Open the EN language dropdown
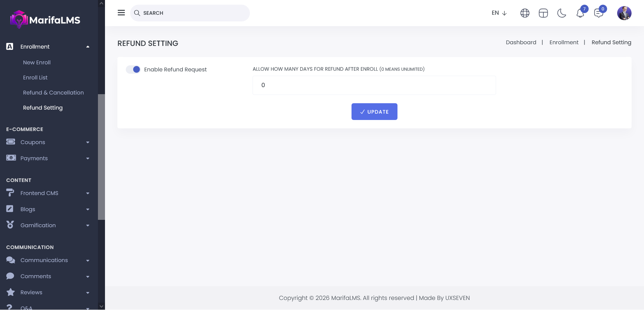Viewport: 644px width, 310px height. [499, 13]
